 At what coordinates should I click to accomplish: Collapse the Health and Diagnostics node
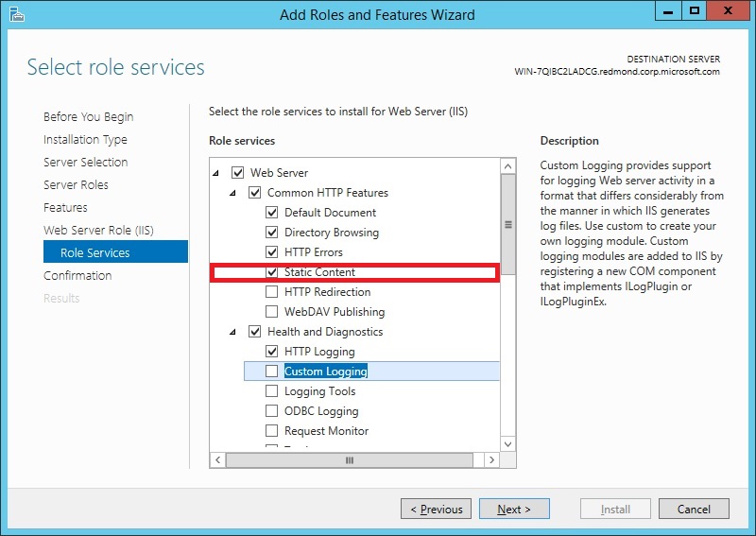pos(232,332)
